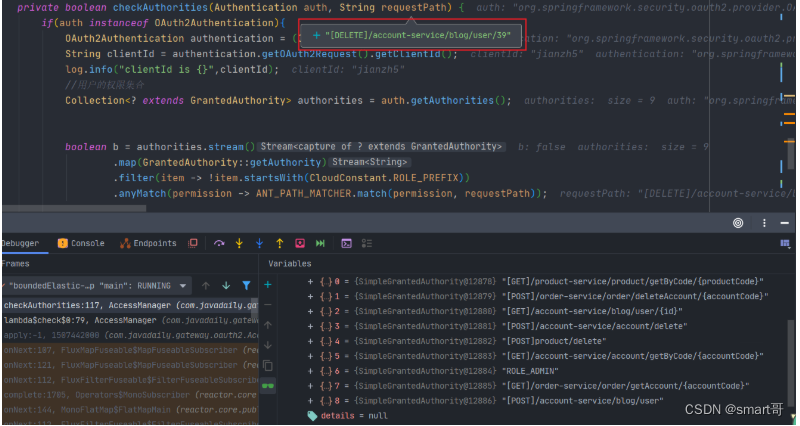Image resolution: width=800 pixels, height=426 pixels.
Task: Select the checkAuthorities:117 stack frame
Action: [x=130, y=305]
